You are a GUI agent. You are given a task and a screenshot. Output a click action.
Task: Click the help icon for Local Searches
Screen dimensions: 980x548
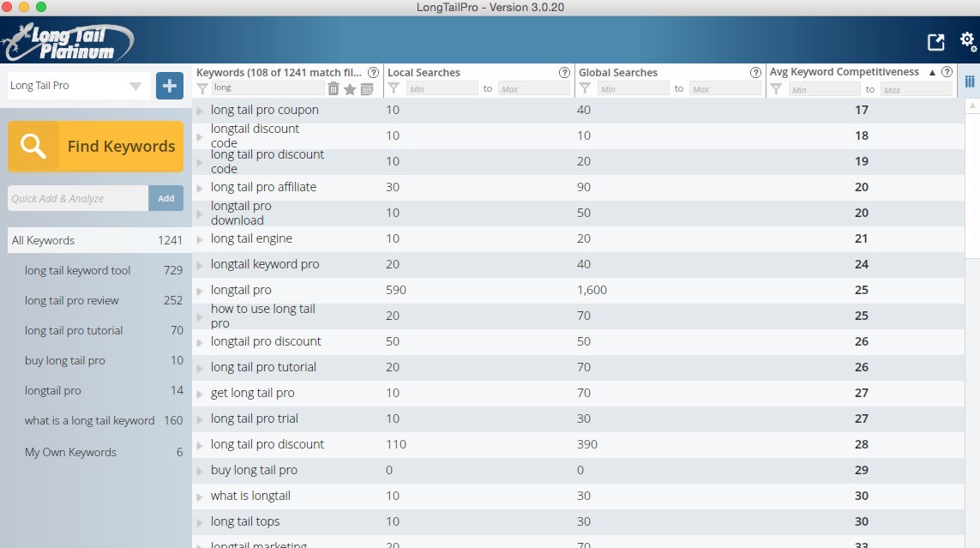(564, 73)
